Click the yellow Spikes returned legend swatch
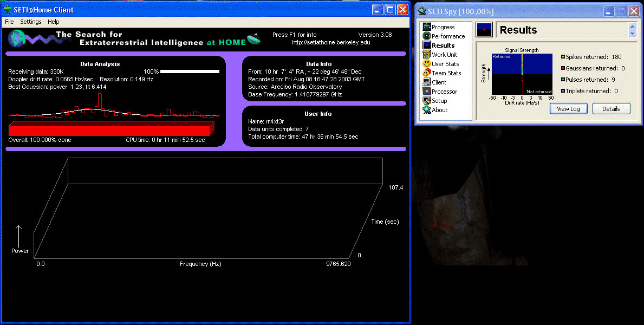Image resolution: width=644 pixels, height=325 pixels. (x=563, y=57)
